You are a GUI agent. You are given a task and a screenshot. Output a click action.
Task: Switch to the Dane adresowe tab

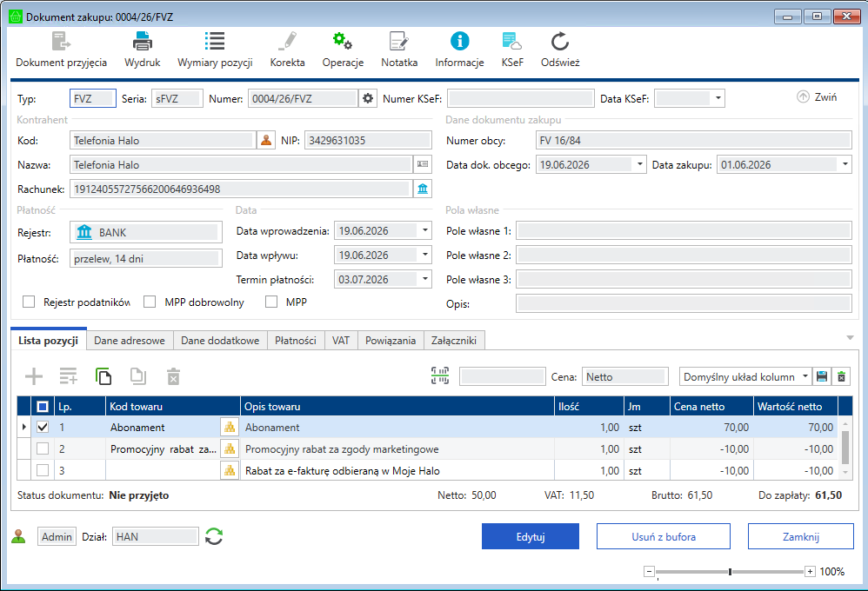(130, 341)
